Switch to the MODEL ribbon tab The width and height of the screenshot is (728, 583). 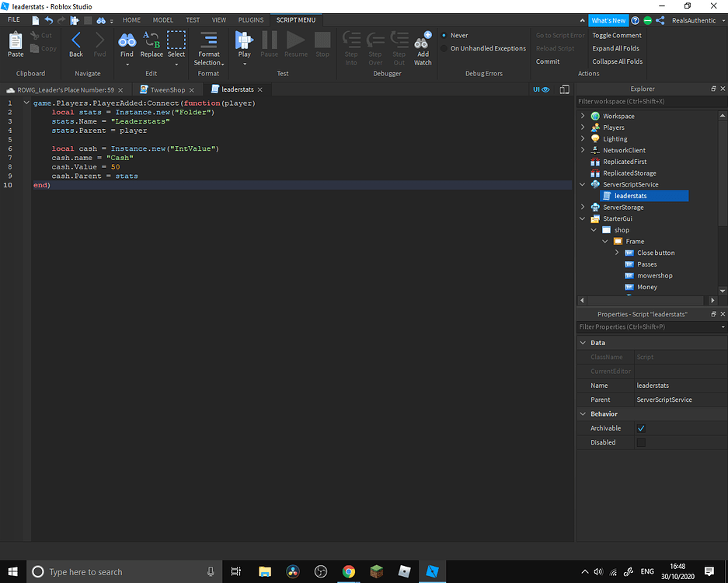point(163,20)
